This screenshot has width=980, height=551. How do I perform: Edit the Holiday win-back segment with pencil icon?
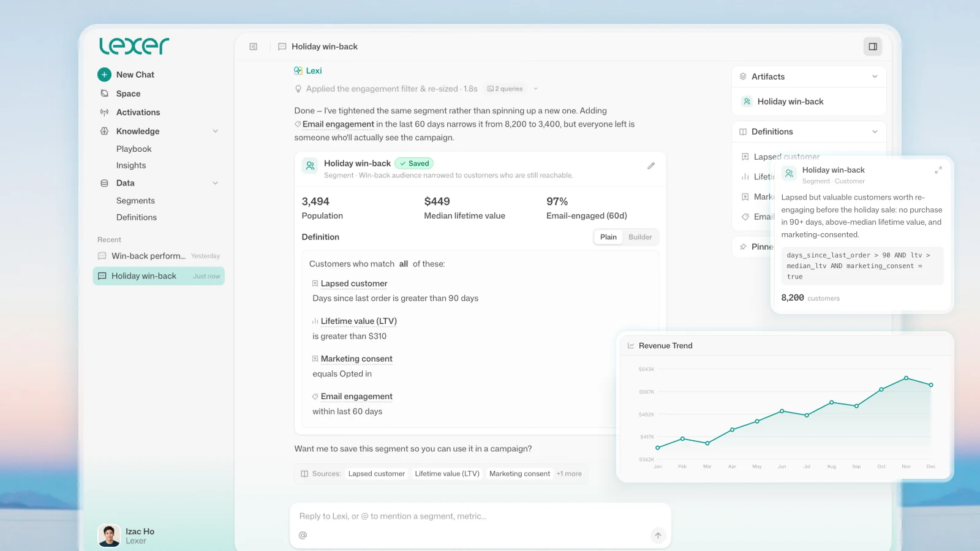click(651, 166)
